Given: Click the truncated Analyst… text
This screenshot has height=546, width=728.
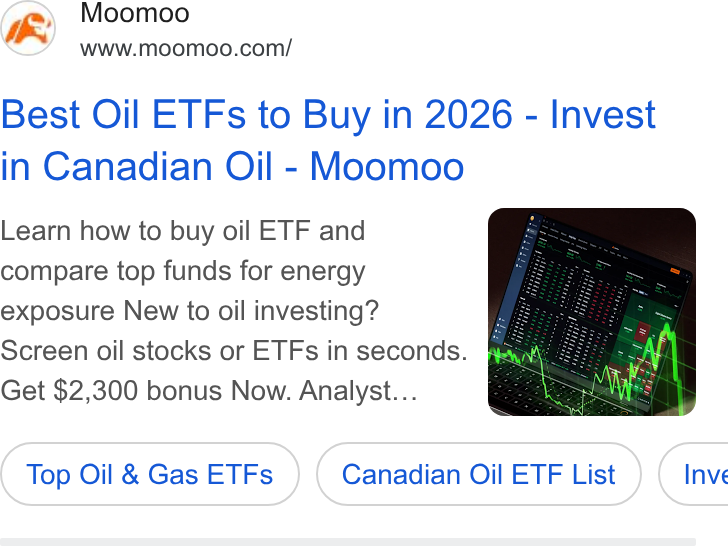Looking at the screenshot, I should coord(358,390).
